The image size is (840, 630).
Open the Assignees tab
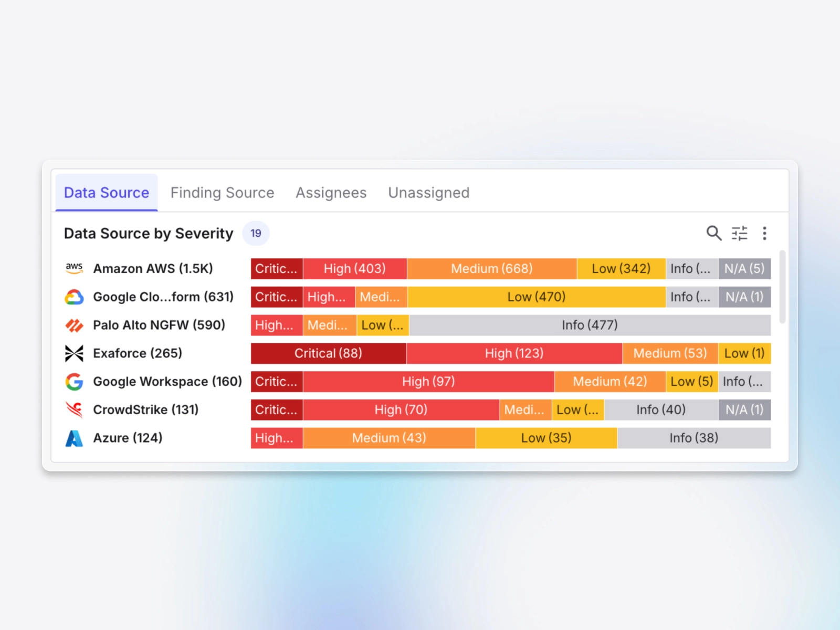[331, 193]
